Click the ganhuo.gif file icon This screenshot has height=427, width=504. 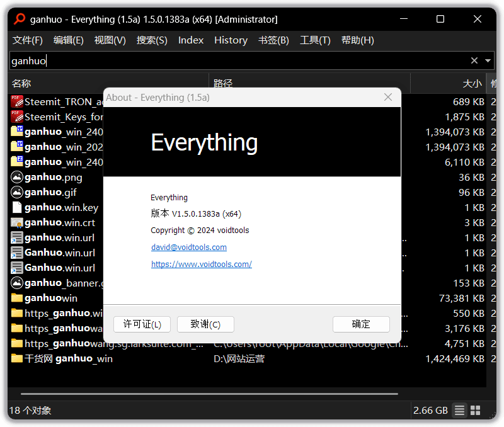(17, 192)
